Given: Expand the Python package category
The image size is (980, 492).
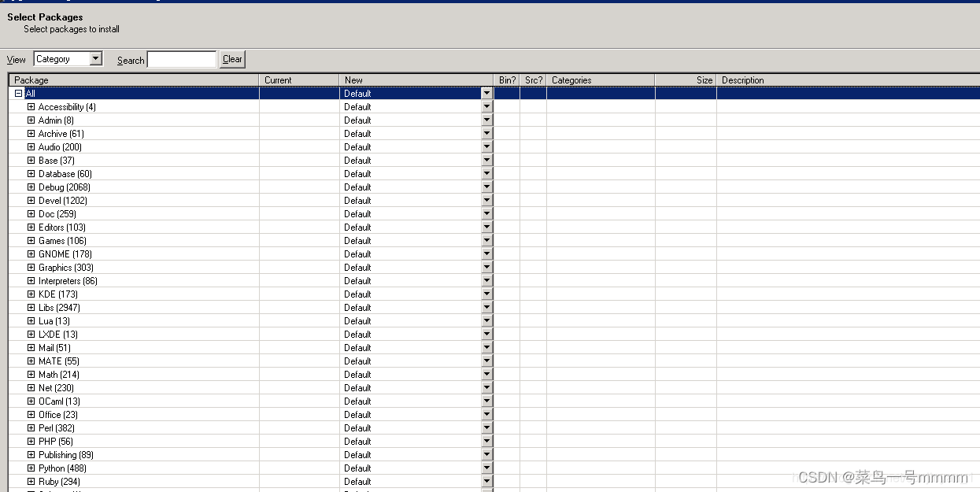Looking at the screenshot, I should [x=30, y=468].
